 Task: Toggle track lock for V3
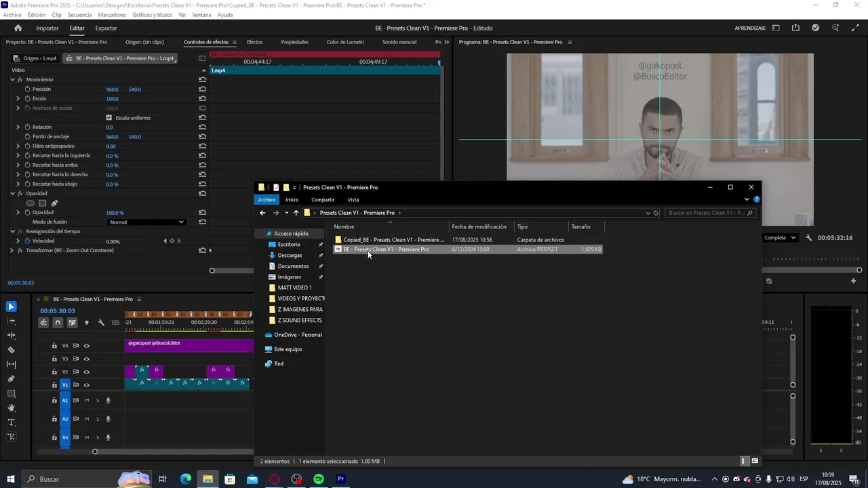pyautogui.click(x=55, y=359)
